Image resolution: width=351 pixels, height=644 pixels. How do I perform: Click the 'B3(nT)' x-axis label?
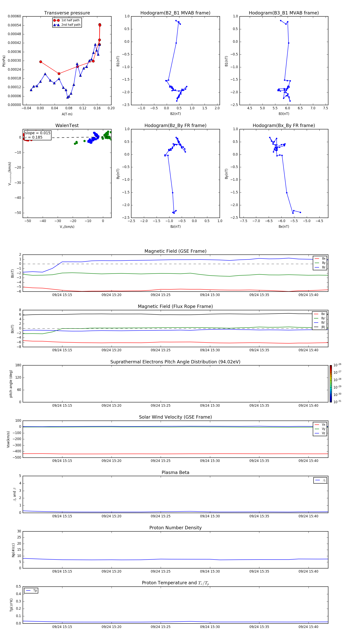284,114
